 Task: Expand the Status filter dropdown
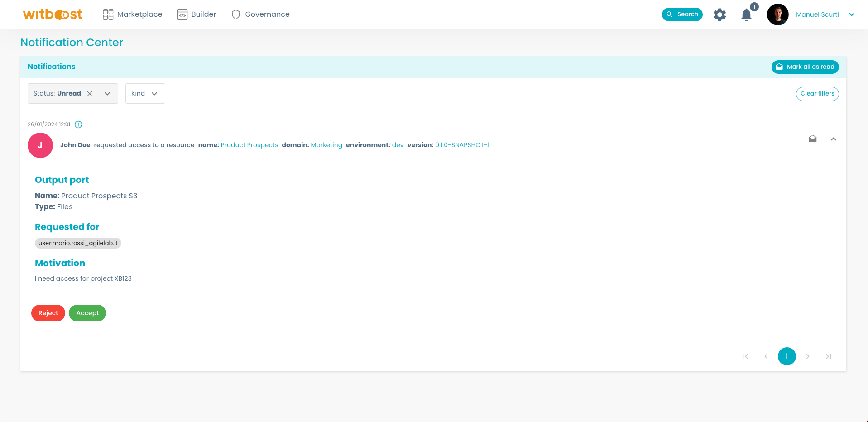point(107,94)
